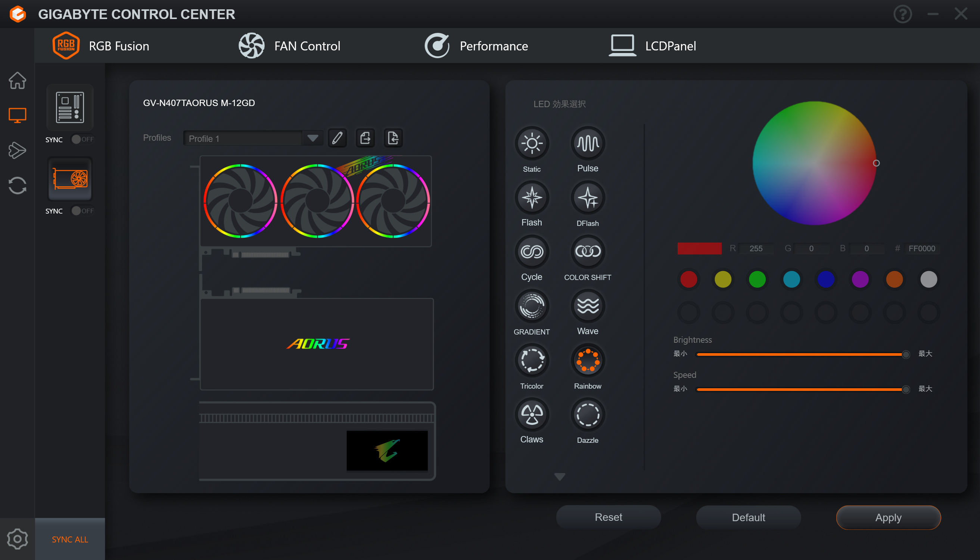
Task: Select the Claws LED effect
Action: pos(532,415)
